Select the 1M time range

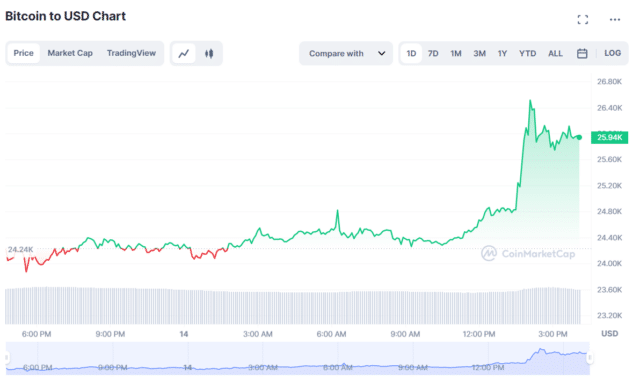click(456, 53)
